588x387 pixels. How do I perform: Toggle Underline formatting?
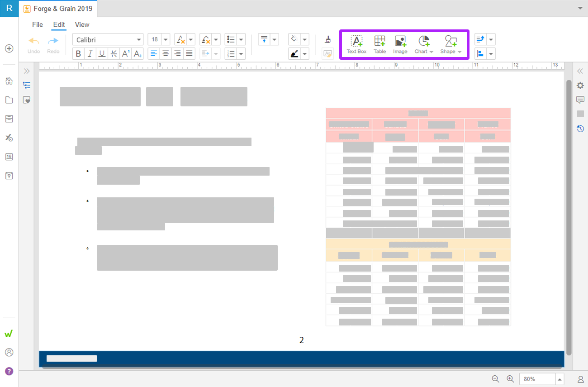[x=102, y=54]
